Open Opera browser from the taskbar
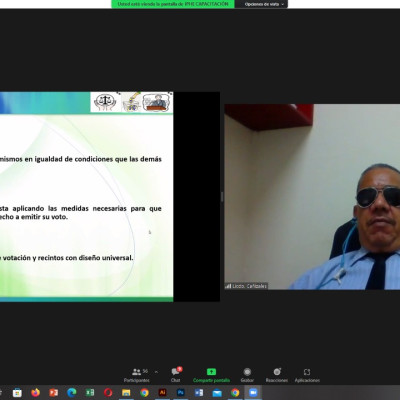The width and height of the screenshot is (400, 400). 108,393
